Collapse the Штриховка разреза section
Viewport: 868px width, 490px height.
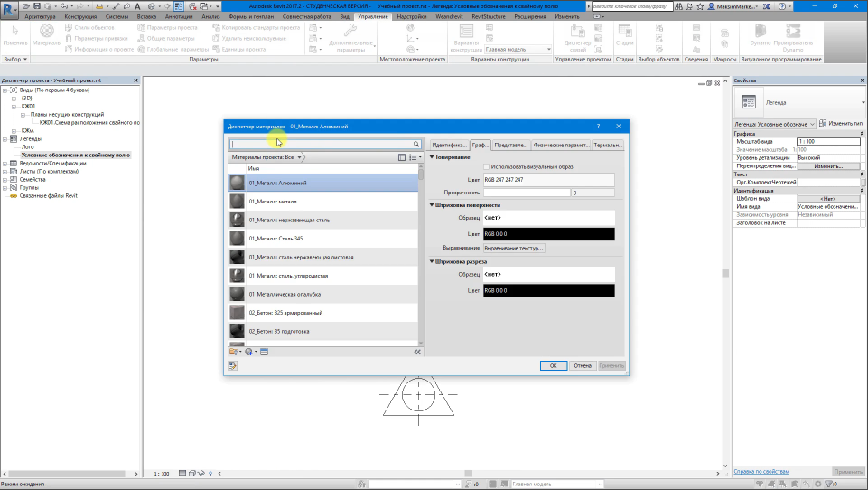tap(432, 261)
